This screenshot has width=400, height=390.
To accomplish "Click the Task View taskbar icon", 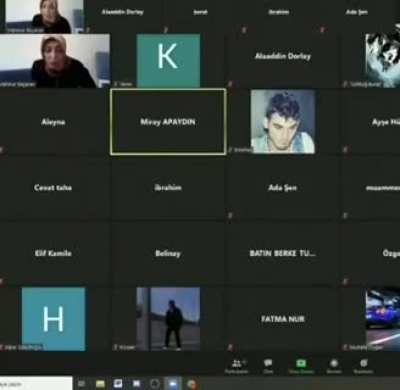I will [x=82, y=384].
